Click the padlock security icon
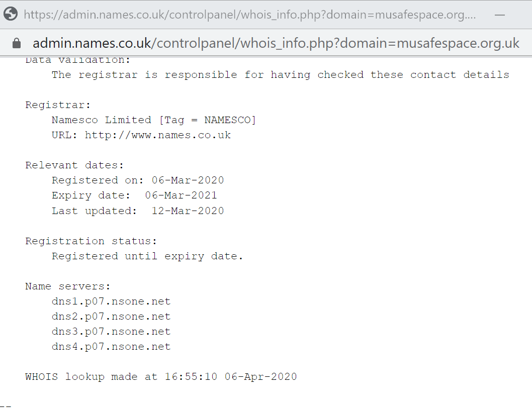The width and height of the screenshot is (532, 408). [x=16, y=43]
